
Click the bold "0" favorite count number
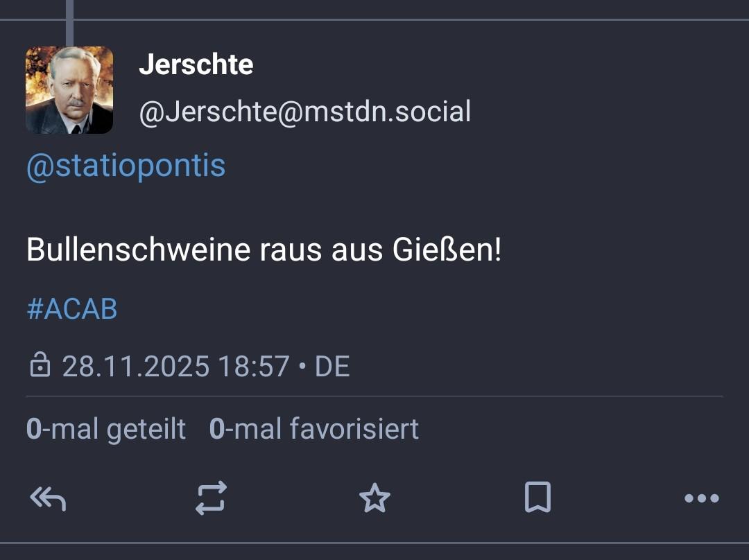pyautogui.click(x=216, y=429)
